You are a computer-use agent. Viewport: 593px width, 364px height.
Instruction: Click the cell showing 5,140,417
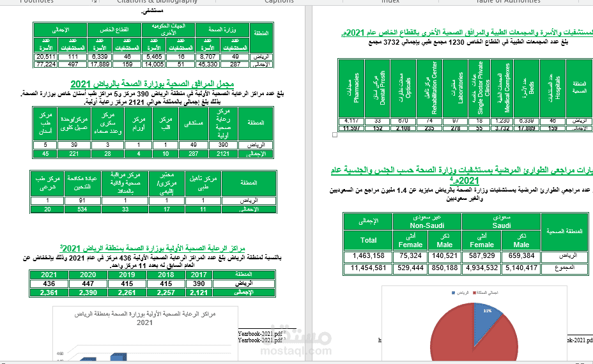pyautogui.click(x=521, y=268)
